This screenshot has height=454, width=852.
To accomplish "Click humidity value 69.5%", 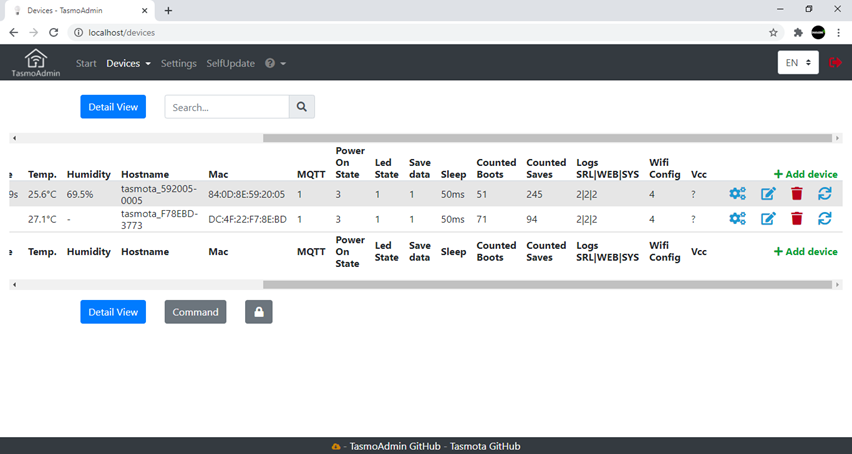I will point(80,194).
